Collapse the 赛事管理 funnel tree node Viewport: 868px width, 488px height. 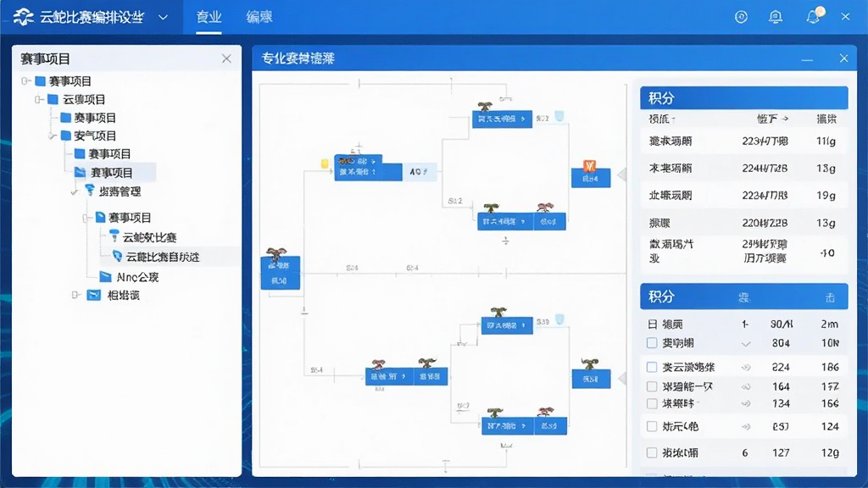[75, 192]
